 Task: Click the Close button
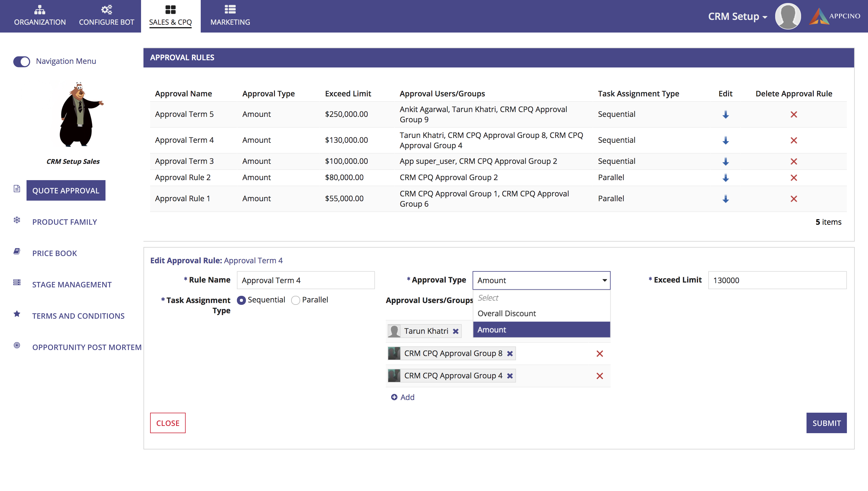click(x=168, y=423)
